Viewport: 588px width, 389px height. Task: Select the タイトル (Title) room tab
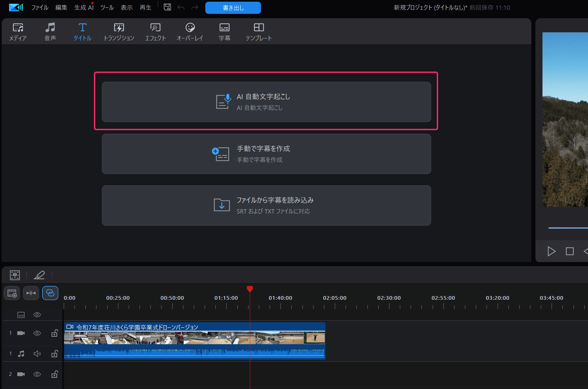pos(83,32)
